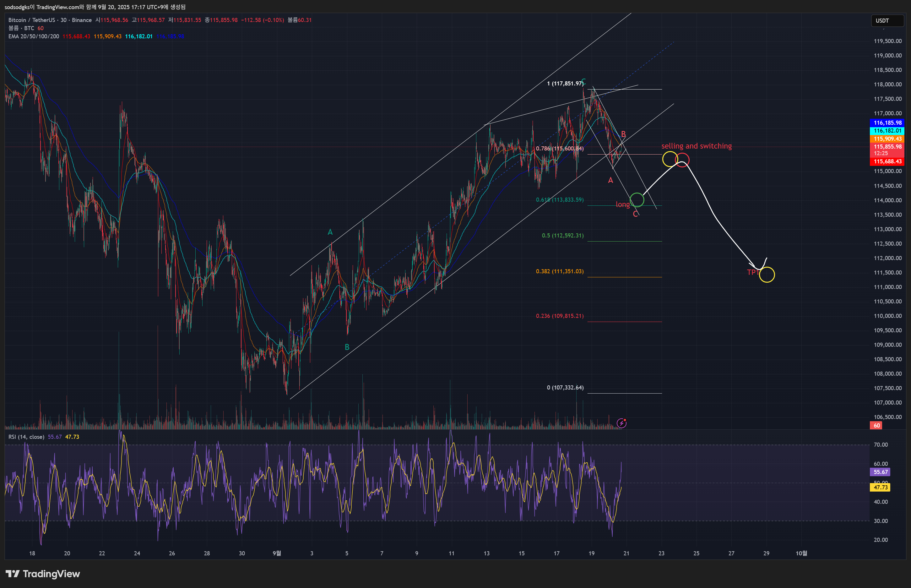Viewport: 911px width, 588px height.
Task: Select the 볼륨 · BTC volume legend
Action: pyautogui.click(x=21, y=28)
